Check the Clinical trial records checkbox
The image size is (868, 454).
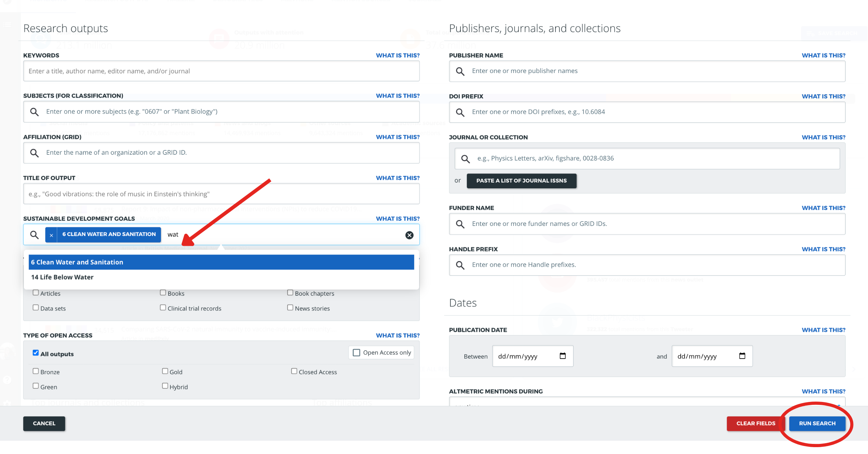tap(163, 307)
